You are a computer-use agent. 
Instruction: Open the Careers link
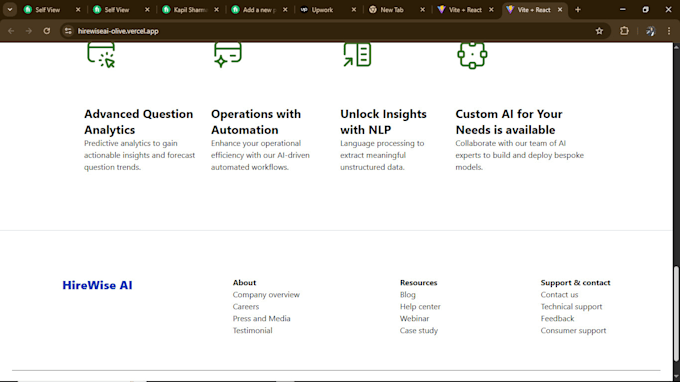pyautogui.click(x=245, y=307)
